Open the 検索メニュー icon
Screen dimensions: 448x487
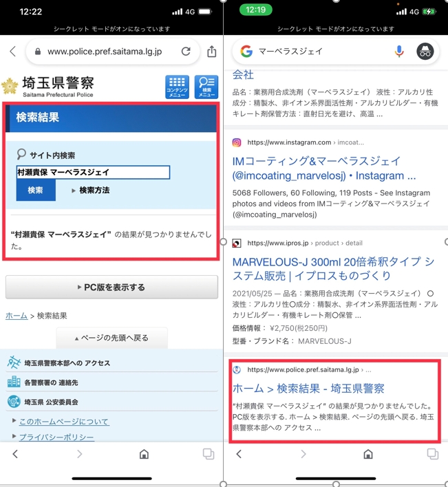(206, 87)
